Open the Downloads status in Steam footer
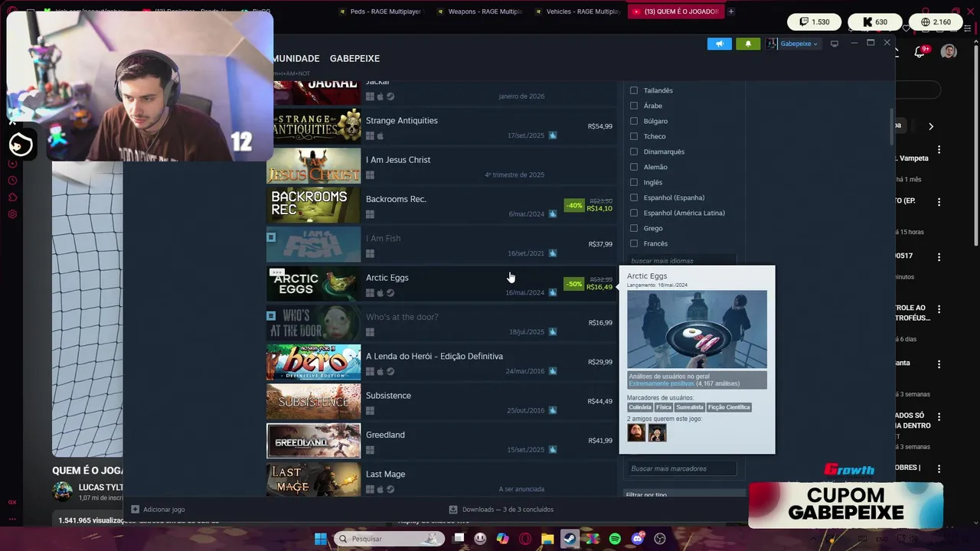The image size is (980, 551). 501,509
